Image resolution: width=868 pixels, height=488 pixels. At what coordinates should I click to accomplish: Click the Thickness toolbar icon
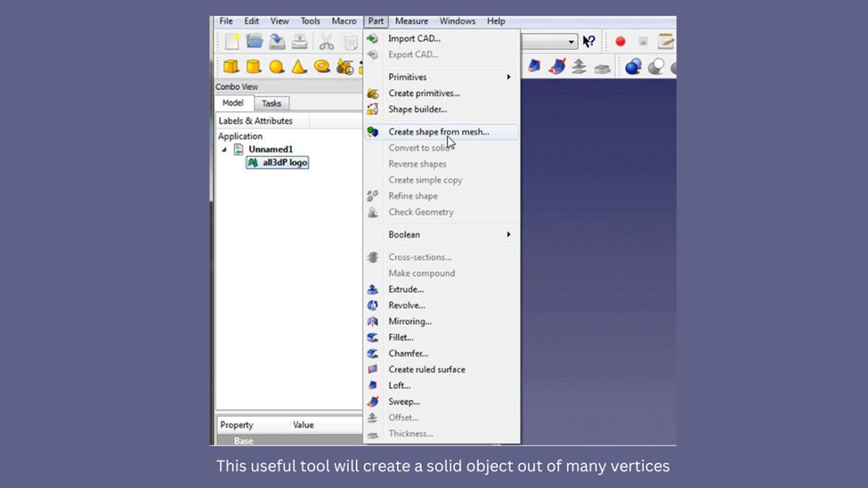[603, 69]
